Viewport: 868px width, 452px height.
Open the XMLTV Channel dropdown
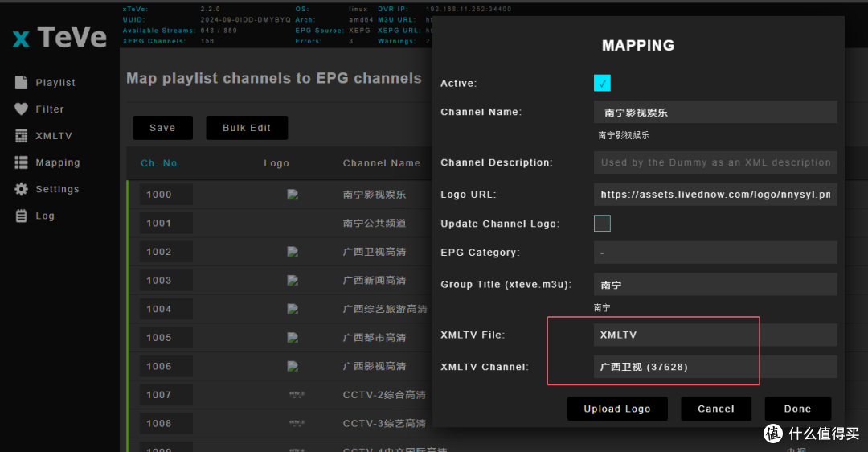tap(715, 367)
